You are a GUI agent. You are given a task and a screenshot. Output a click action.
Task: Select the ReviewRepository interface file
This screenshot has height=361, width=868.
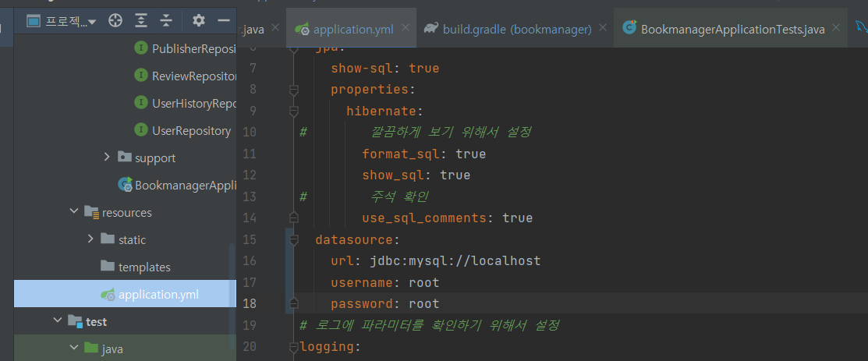pos(186,76)
